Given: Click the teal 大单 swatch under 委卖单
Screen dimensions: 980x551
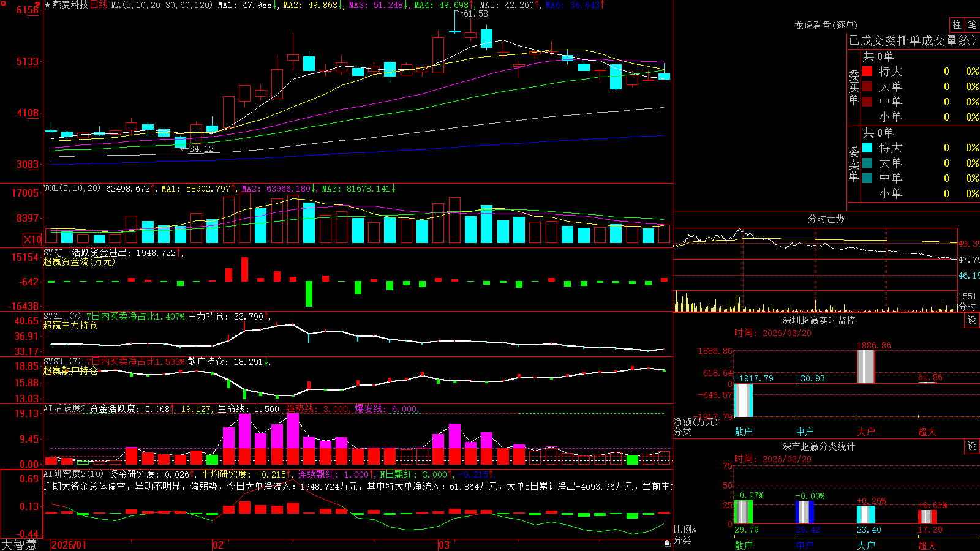Looking at the screenshot, I should (867, 163).
